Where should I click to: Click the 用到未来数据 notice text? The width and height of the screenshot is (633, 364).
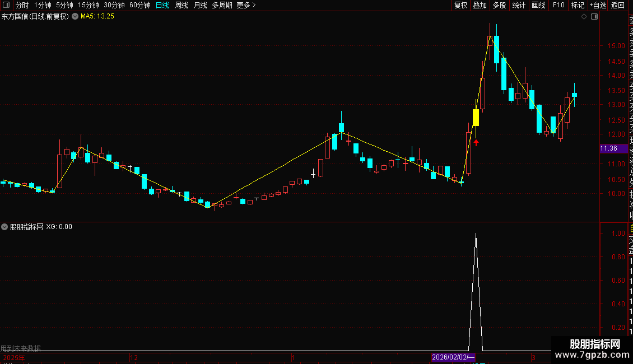[21, 348]
